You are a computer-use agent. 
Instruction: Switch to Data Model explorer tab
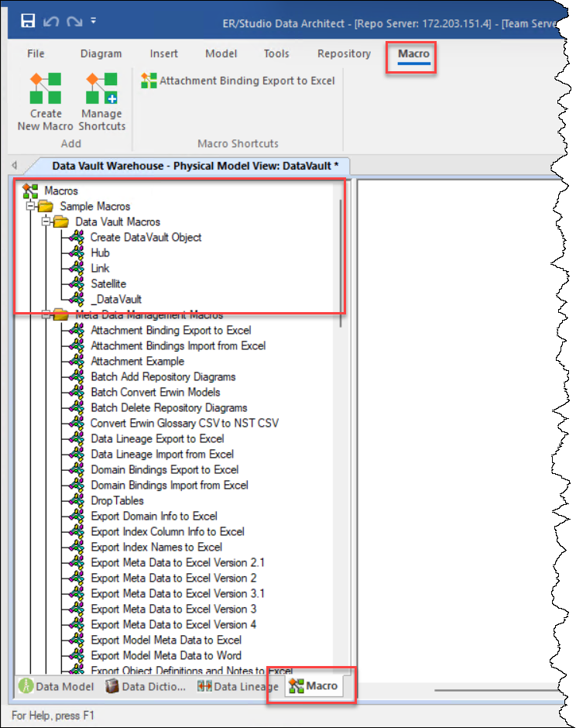57,686
